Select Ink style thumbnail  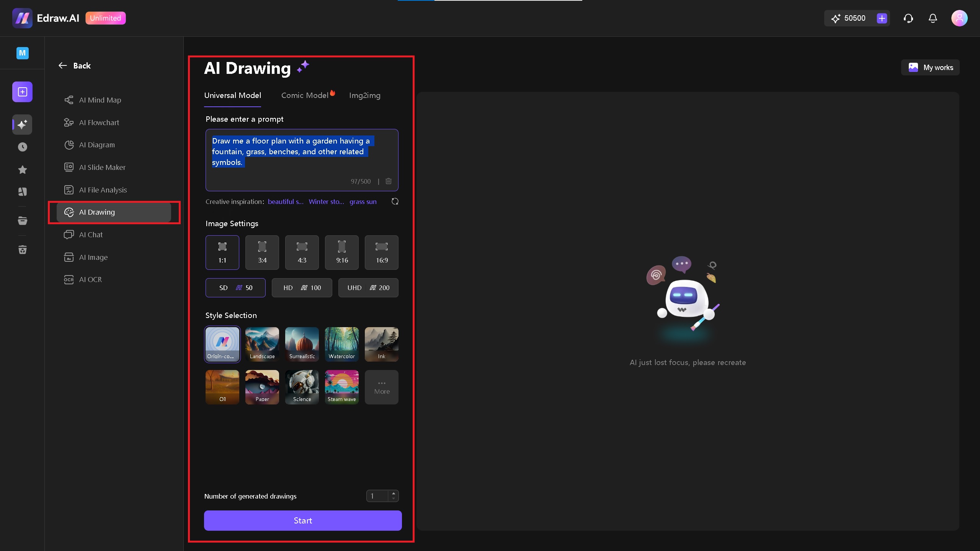click(x=381, y=344)
